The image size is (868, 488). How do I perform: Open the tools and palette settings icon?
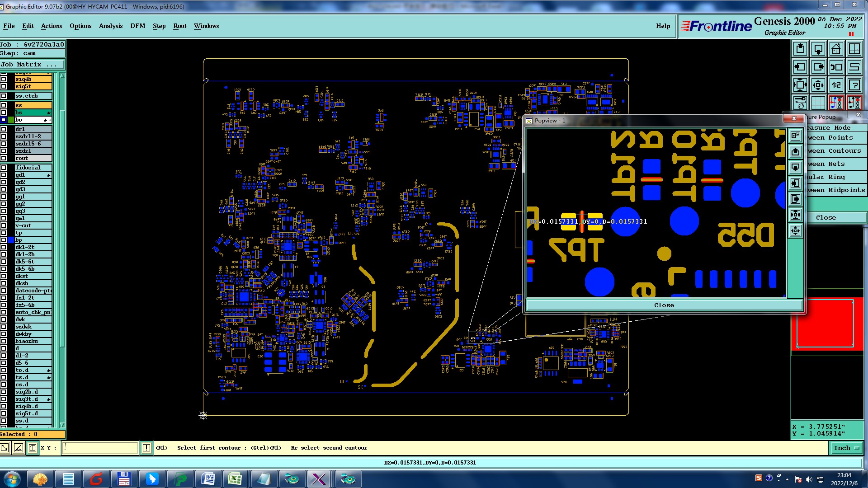click(x=800, y=103)
